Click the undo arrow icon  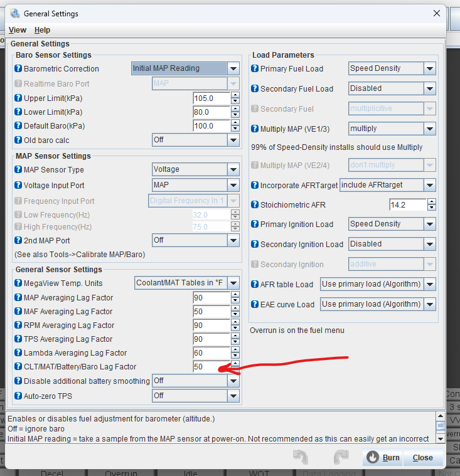301,457
